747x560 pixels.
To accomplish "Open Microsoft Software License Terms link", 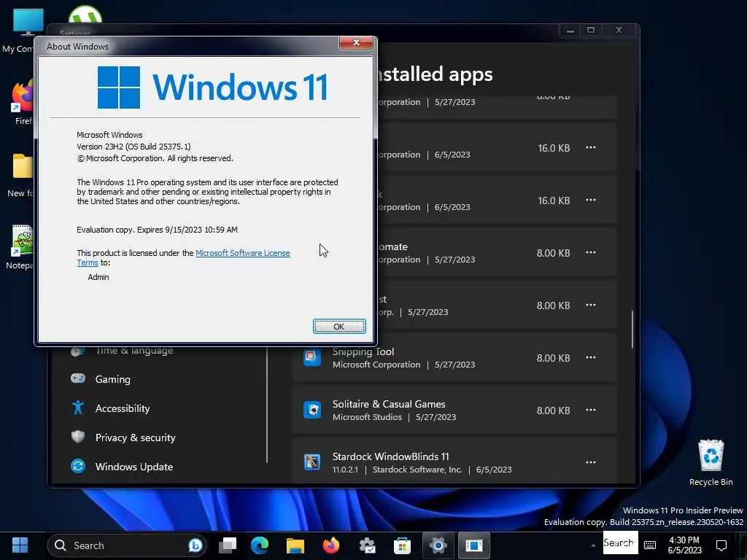I will coord(242,253).
